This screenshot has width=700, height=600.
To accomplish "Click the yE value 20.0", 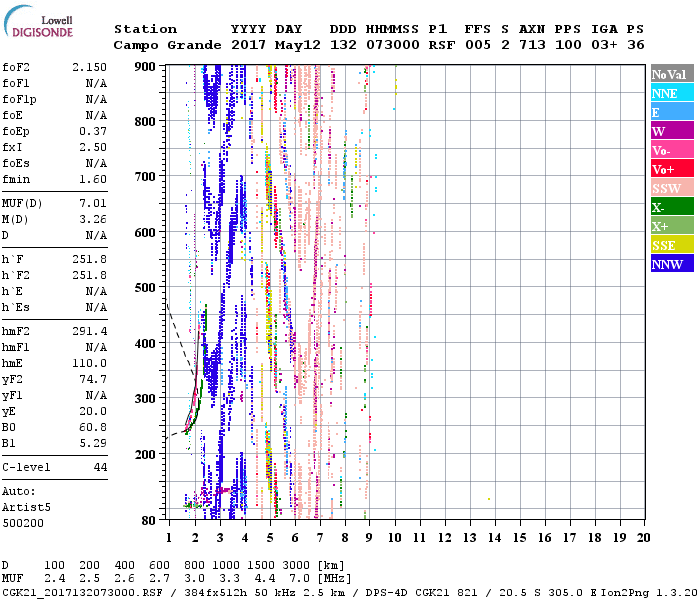I will [x=93, y=412].
